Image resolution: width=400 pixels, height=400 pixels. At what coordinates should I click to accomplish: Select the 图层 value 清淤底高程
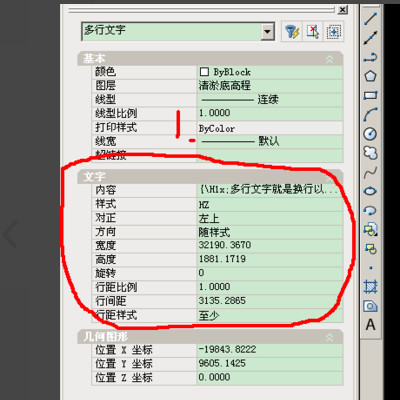(270, 86)
